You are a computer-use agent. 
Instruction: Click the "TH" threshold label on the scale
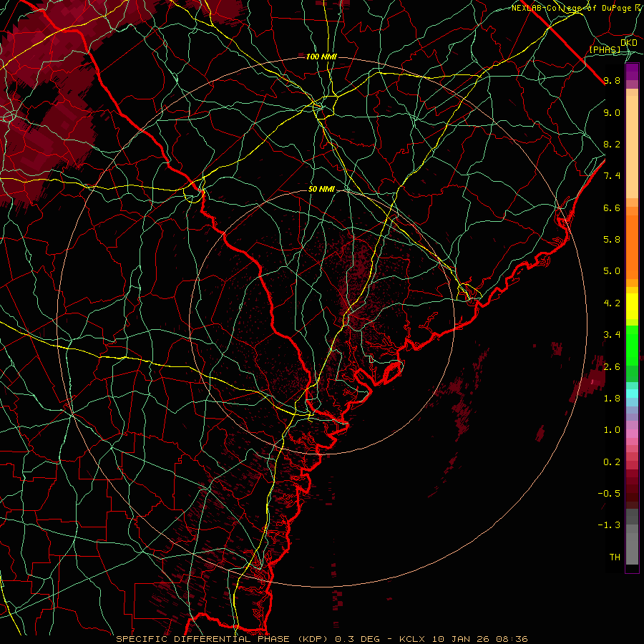pos(615,557)
